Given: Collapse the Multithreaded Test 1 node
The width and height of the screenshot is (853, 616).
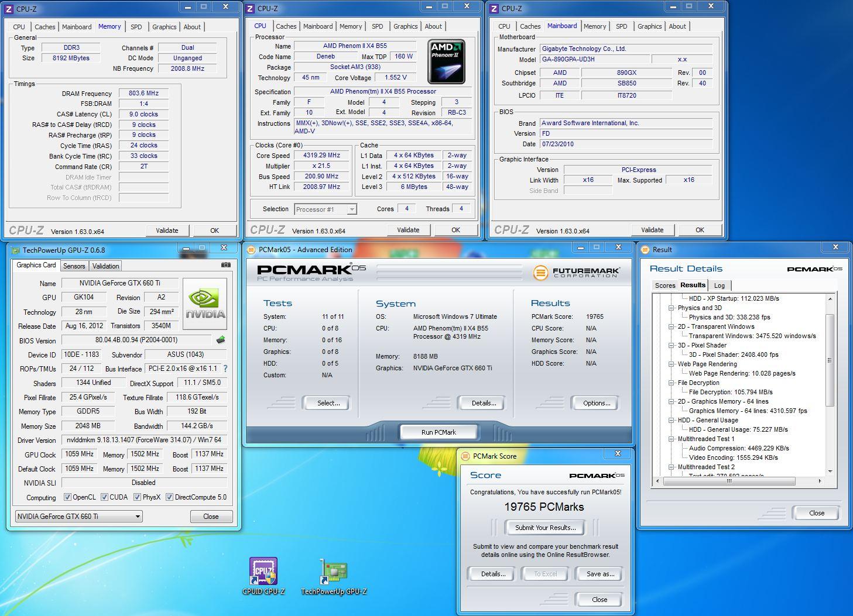Looking at the screenshot, I should coord(672,439).
